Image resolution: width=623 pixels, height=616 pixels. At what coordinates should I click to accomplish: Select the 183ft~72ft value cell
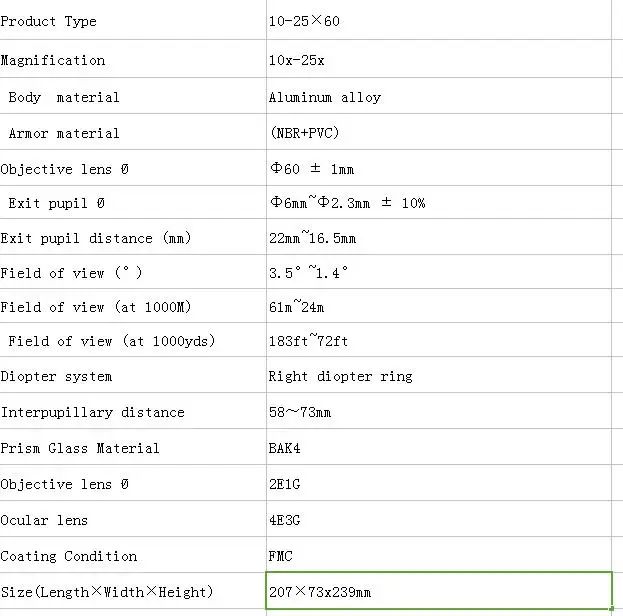point(439,340)
